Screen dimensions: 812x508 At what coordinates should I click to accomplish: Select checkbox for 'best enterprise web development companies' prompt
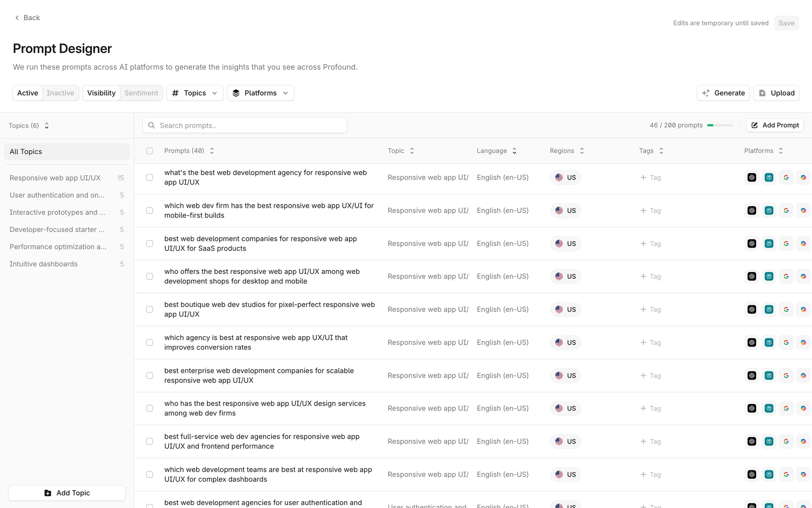150,375
